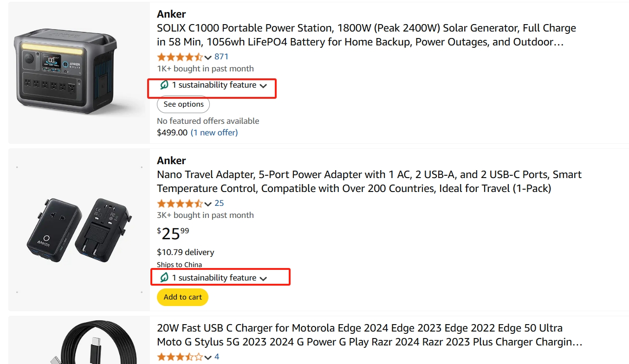Viewport: 629px width, 364px height.
Task: Open rating breakdown arrow beside 4 reviews
Action: tap(208, 358)
